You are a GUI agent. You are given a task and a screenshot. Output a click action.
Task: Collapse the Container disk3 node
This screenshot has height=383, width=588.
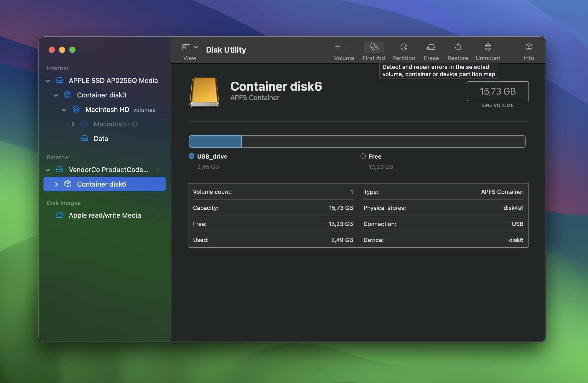tap(56, 95)
